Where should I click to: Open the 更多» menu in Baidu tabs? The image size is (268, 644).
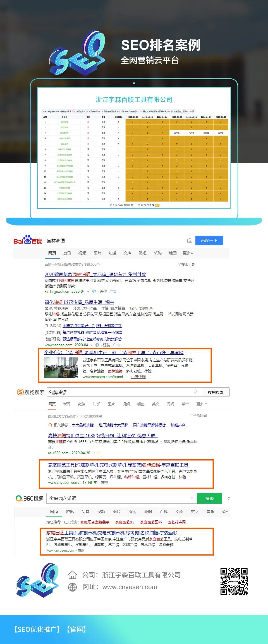[x=188, y=253]
